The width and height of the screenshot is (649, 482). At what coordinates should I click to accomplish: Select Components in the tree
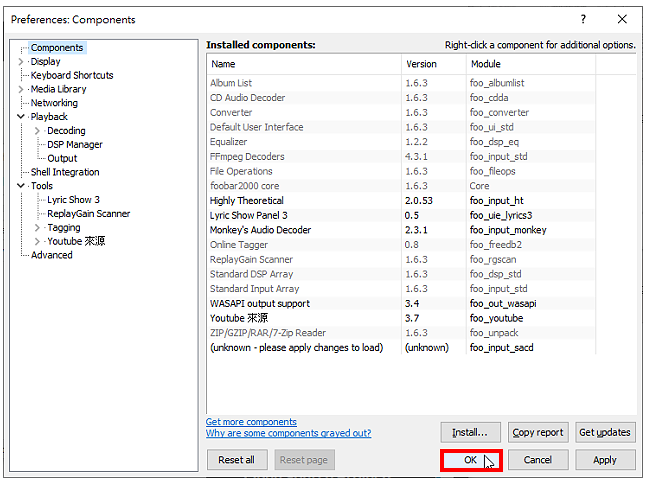(57, 48)
